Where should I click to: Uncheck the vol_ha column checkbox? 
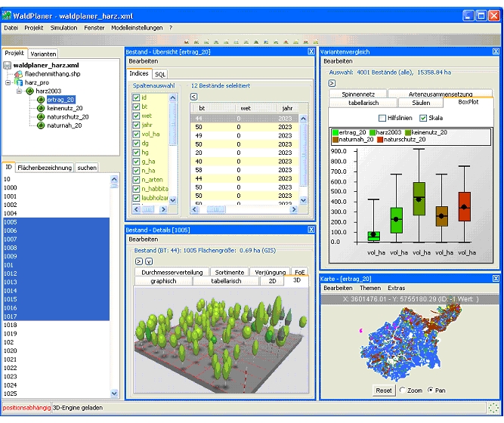click(135, 133)
